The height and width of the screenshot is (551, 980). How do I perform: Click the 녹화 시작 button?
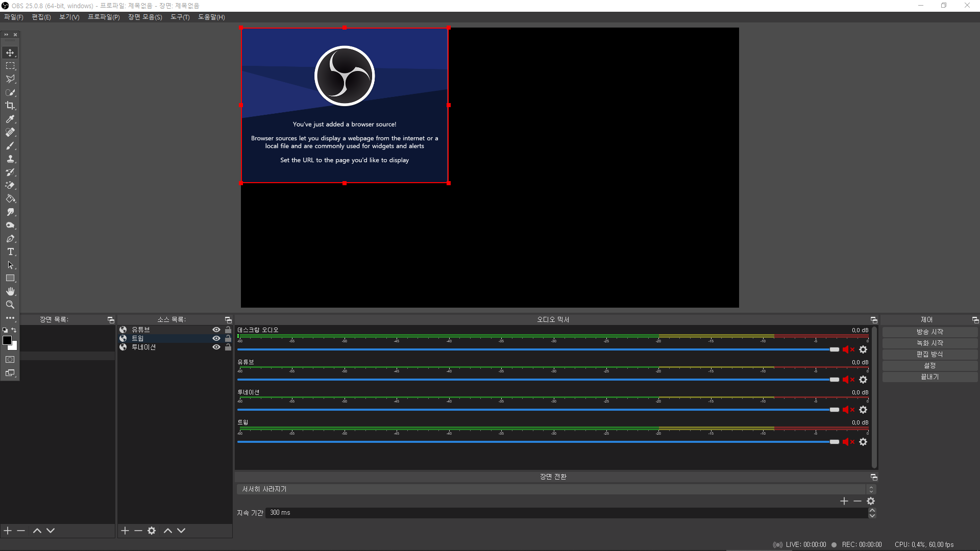[929, 343]
